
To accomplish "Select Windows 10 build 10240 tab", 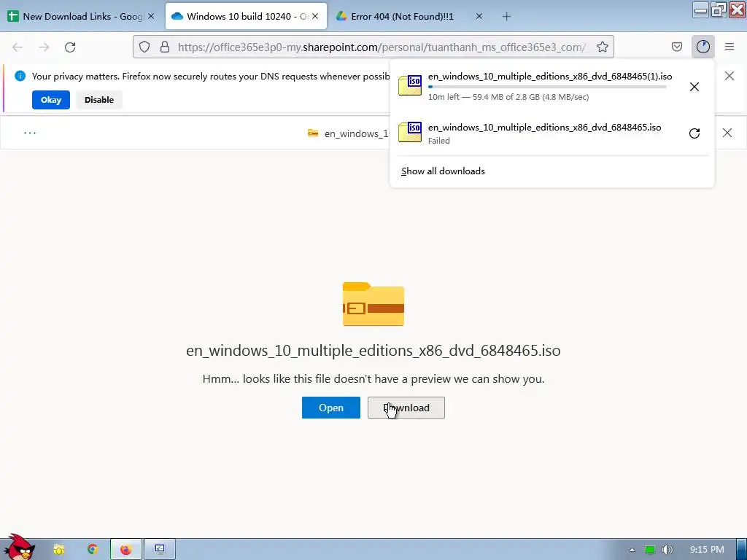I will point(246,16).
